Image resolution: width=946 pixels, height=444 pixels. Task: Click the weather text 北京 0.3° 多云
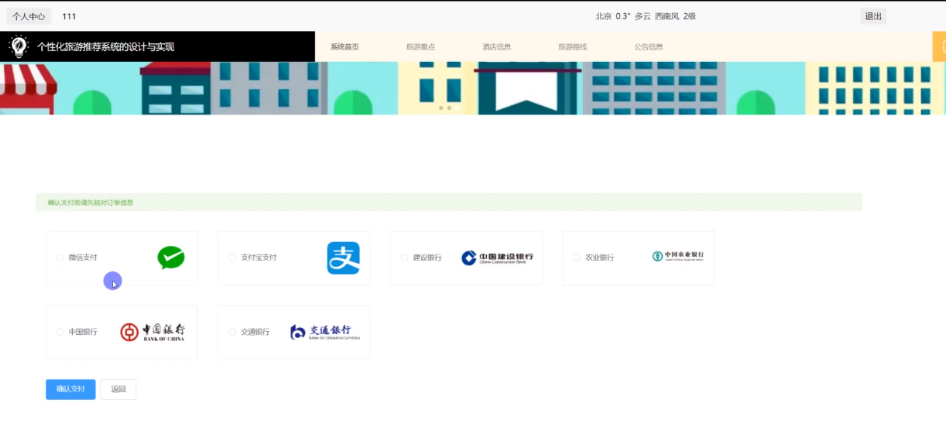tap(623, 16)
